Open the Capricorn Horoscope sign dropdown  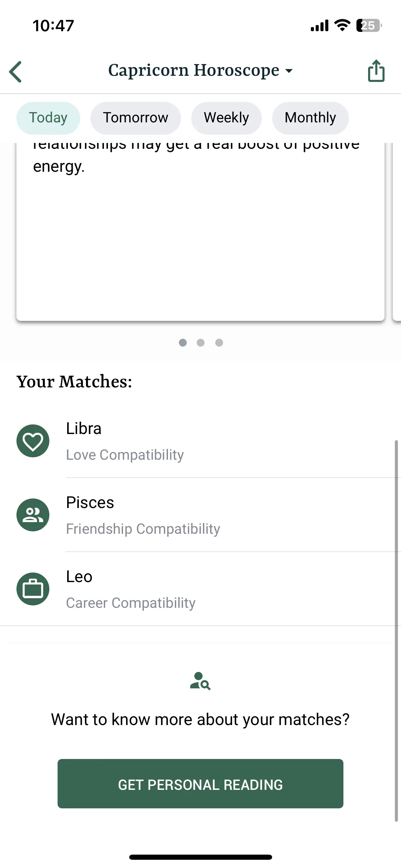point(200,70)
